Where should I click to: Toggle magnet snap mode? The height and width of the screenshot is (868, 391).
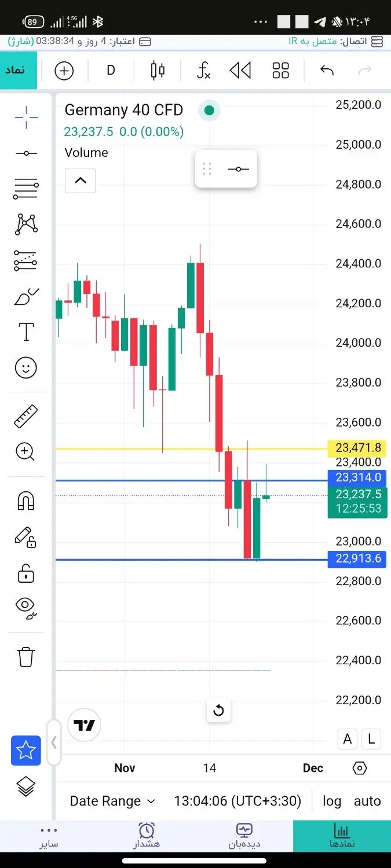click(x=26, y=501)
